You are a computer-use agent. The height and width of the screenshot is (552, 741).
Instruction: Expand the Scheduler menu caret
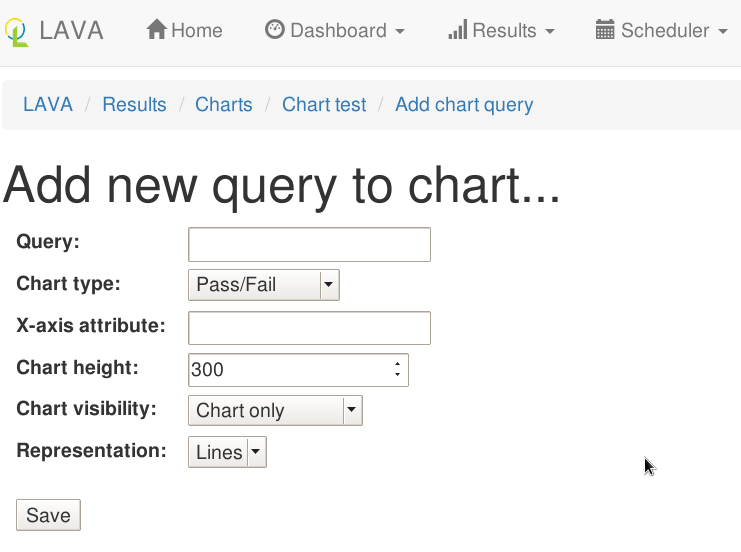coord(723,32)
